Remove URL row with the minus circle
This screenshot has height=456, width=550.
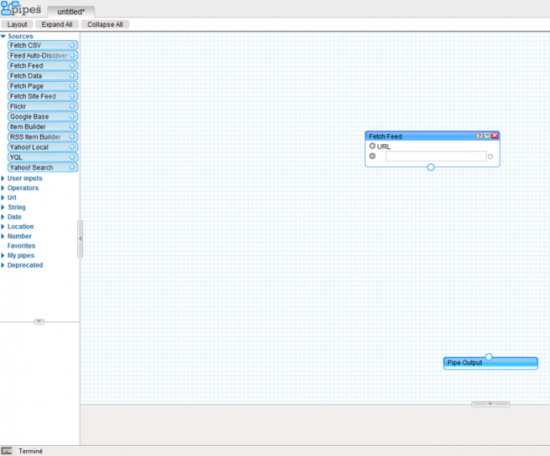(373, 156)
